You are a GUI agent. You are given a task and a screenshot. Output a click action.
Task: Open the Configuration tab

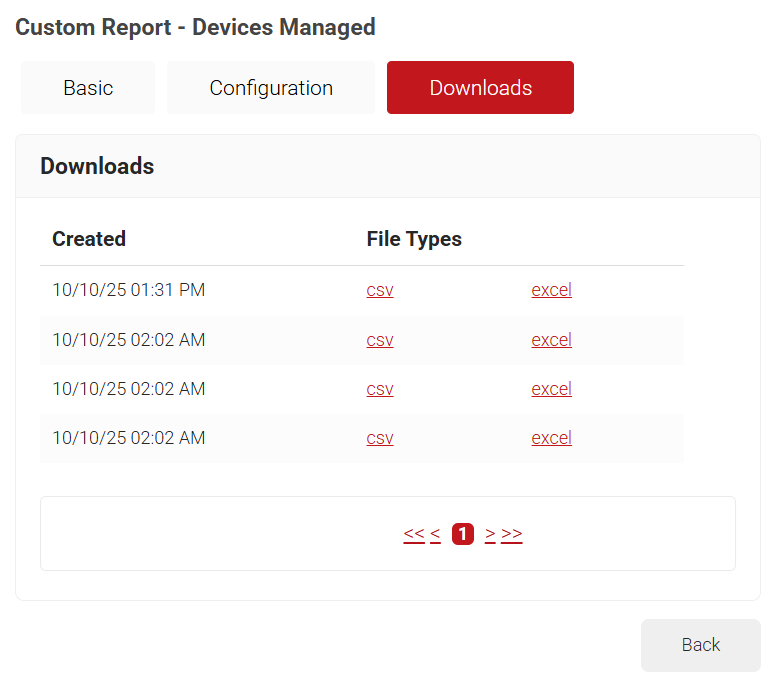click(271, 88)
